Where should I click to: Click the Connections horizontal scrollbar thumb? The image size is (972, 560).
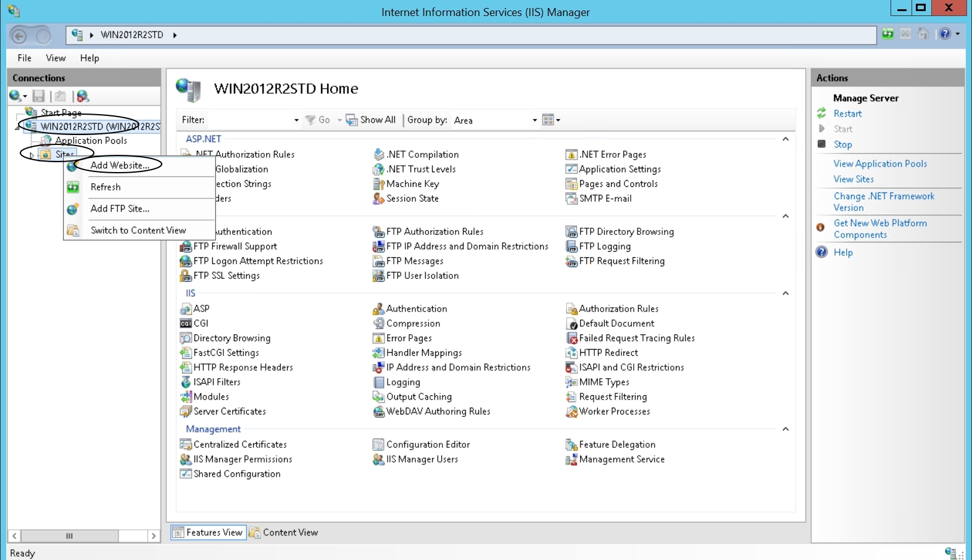pyautogui.click(x=69, y=536)
